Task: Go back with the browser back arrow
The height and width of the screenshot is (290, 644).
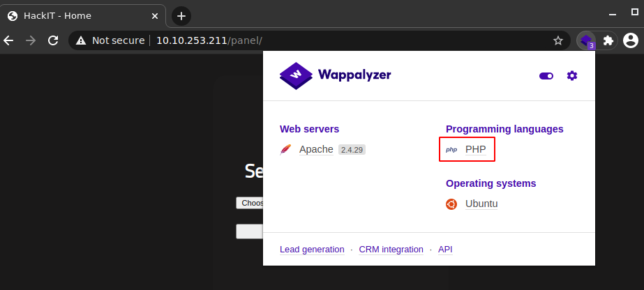Action: click(8, 40)
